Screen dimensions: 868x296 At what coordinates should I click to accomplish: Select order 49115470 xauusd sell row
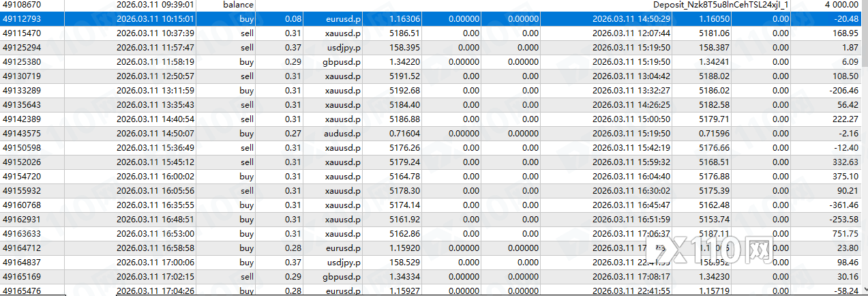tap(22, 33)
